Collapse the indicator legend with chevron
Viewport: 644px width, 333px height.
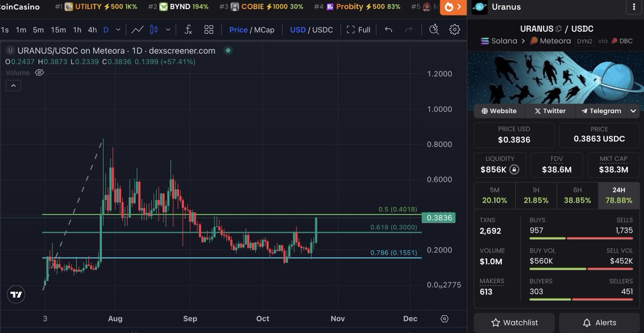click(13, 85)
